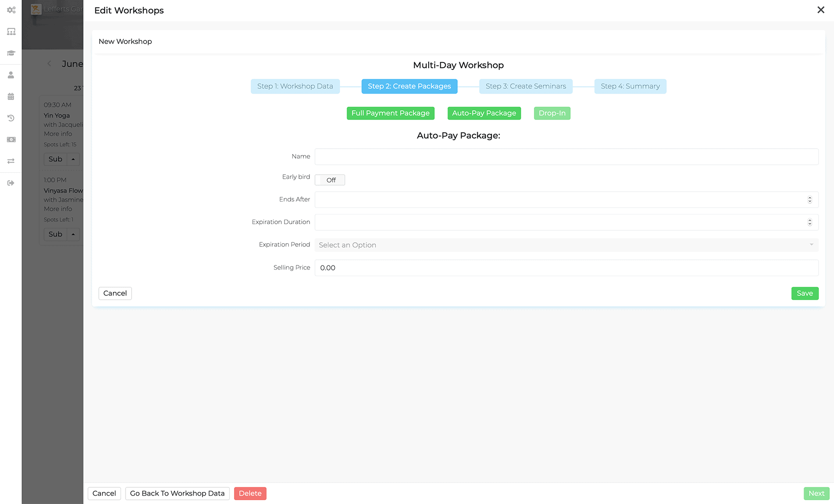Adjust the Expiration Duration stepper arrows
Screen dimensions: 834x504
[x=809, y=222]
